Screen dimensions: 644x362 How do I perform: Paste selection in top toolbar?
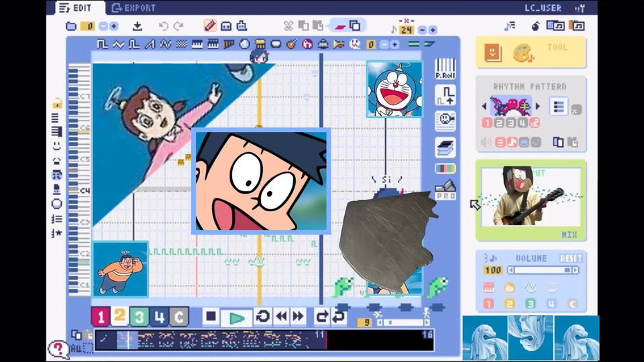[318, 26]
